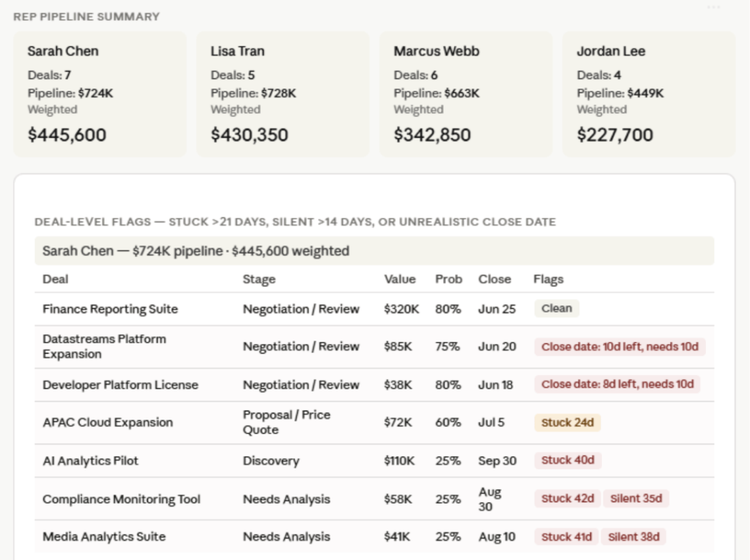The width and height of the screenshot is (750, 560).
Task: Click the 'Stuck 24d' flag badge
Action: [568, 423]
